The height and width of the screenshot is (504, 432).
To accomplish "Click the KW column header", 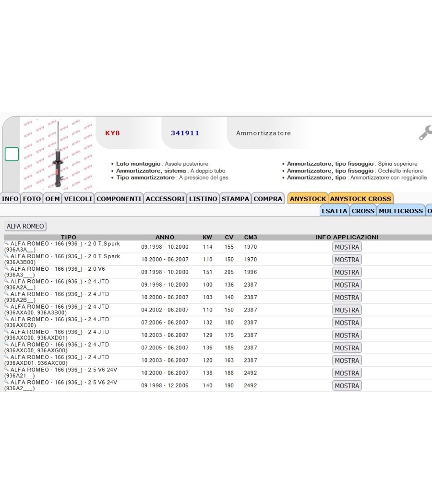I will (207, 237).
